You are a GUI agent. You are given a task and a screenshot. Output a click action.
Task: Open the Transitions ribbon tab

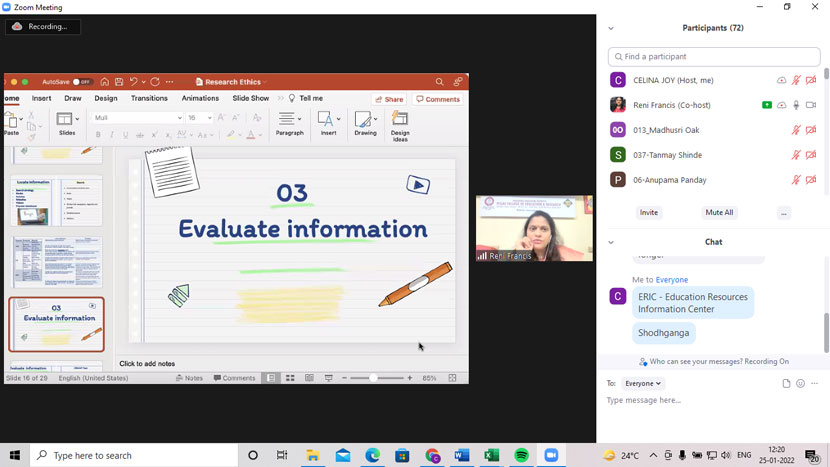click(149, 98)
